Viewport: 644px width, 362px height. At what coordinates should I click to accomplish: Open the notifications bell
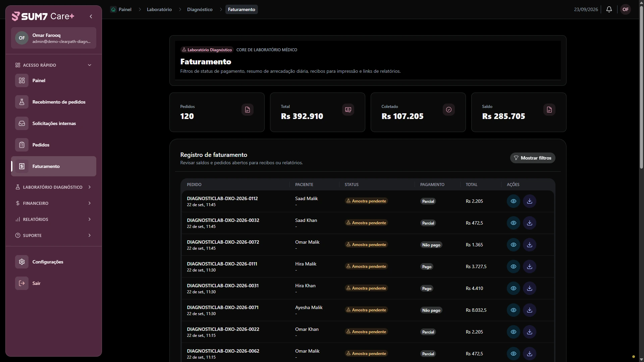[x=609, y=9]
